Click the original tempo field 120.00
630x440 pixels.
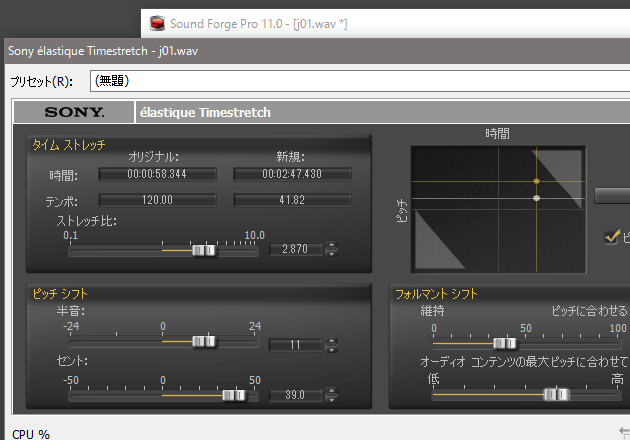click(x=157, y=200)
